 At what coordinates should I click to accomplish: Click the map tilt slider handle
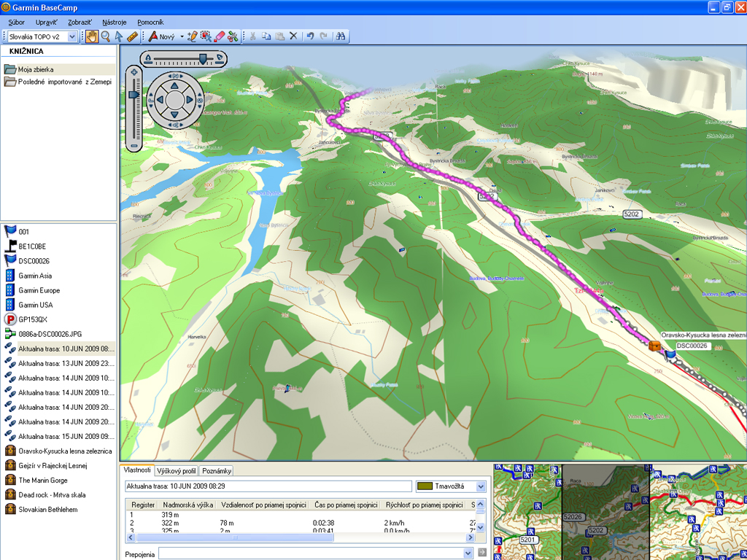pos(204,58)
